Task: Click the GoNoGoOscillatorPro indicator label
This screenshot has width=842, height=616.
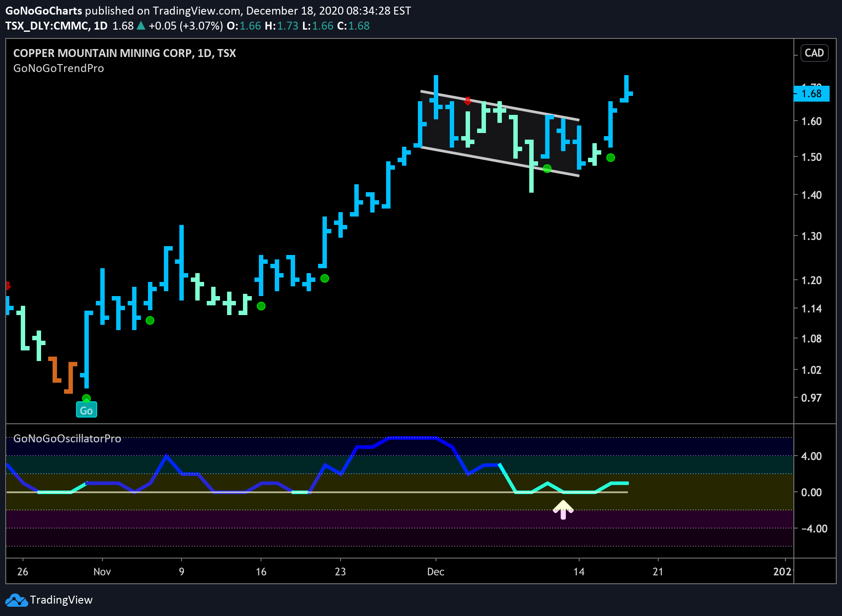Action: pos(67,438)
